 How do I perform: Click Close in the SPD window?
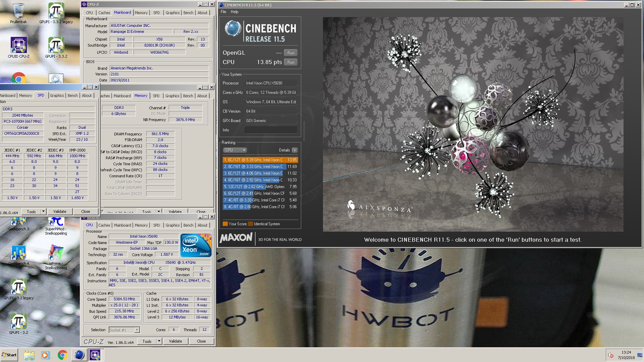coord(86,212)
